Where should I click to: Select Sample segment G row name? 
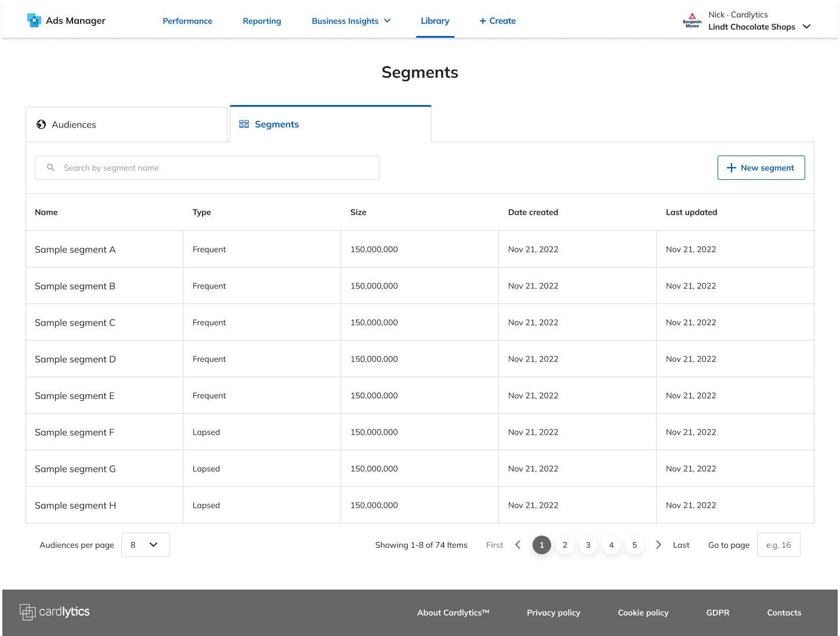[75, 469]
